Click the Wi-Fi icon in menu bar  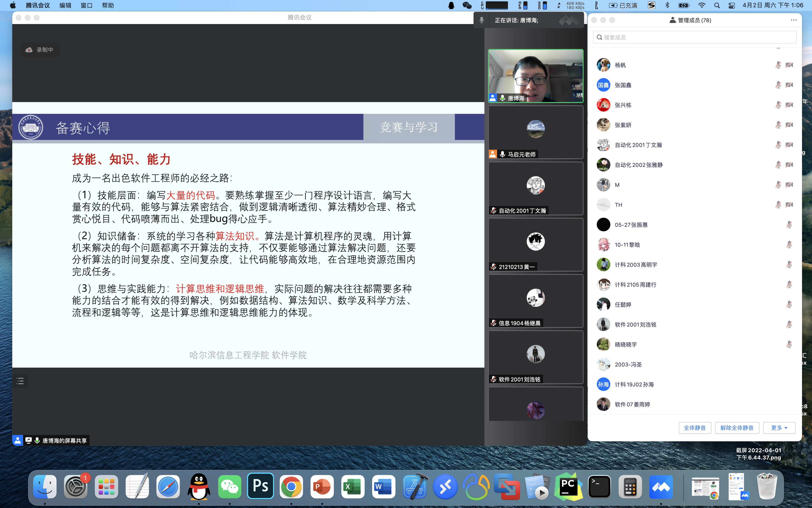click(x=702, y=5)
